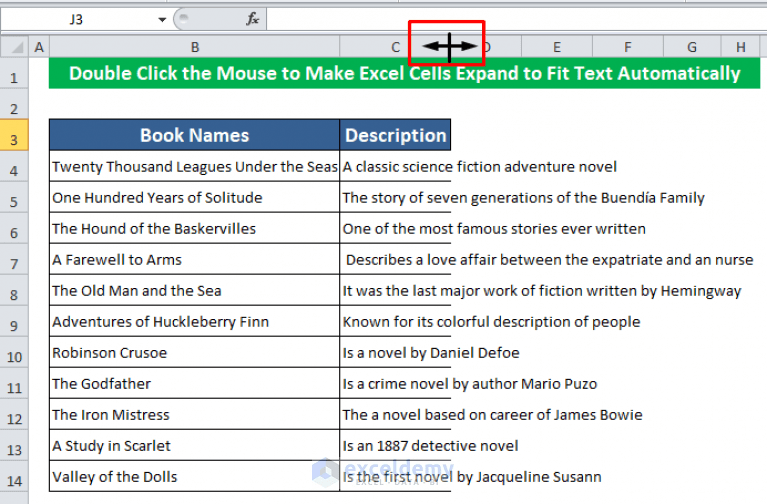
Task: Select row 2 header
Action: point(14,104)
